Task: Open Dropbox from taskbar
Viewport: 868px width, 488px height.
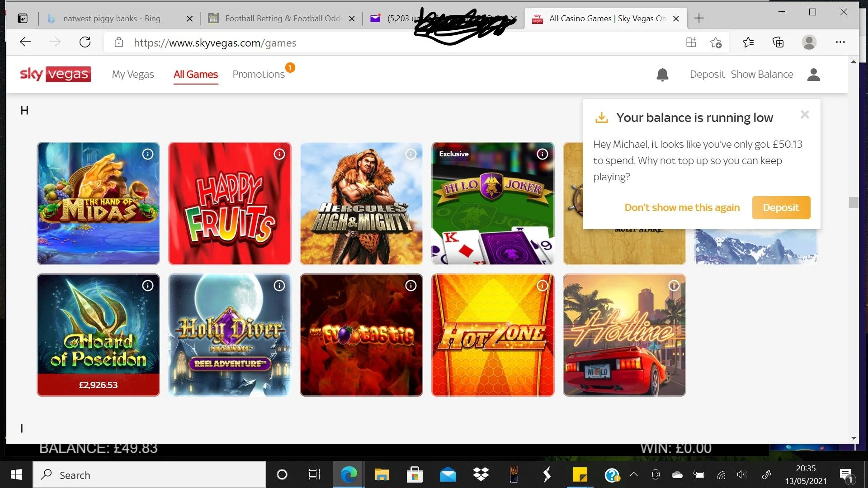Action: click(481, 475)
